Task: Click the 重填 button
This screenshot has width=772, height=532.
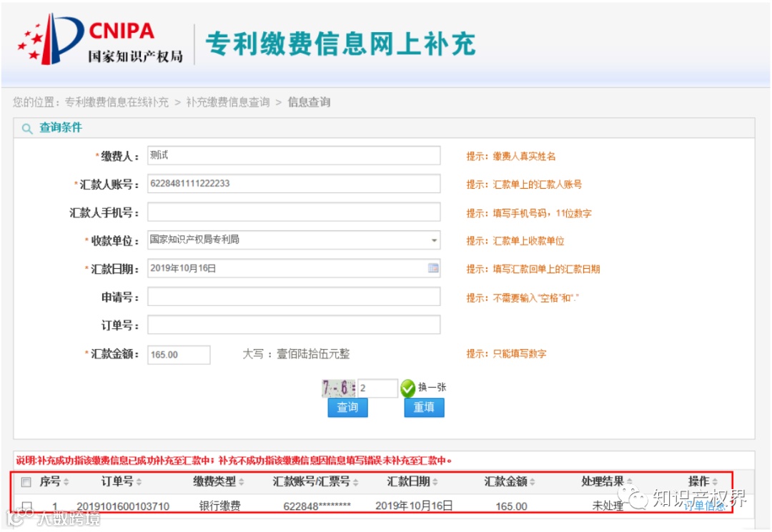Action: coord(424,408)
